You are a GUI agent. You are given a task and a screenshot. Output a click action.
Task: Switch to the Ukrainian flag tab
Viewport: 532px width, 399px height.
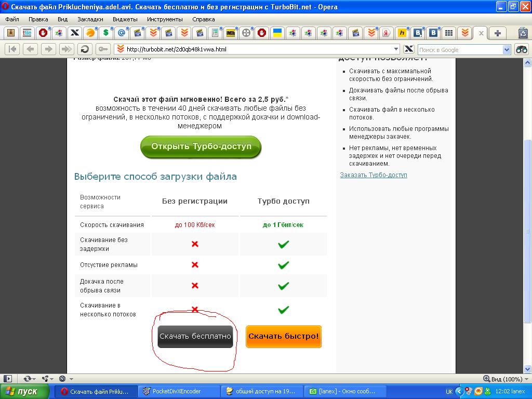click(277, 33)
